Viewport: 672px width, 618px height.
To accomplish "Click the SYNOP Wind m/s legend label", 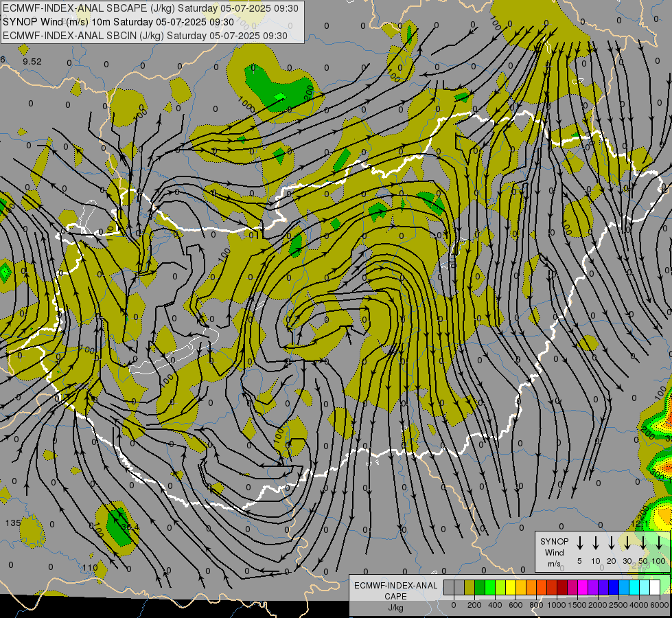I will click(x=554, y=552).
